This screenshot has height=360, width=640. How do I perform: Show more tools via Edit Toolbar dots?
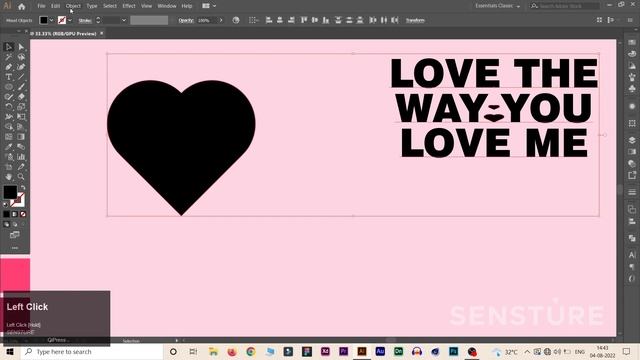[x=15, y=248]
